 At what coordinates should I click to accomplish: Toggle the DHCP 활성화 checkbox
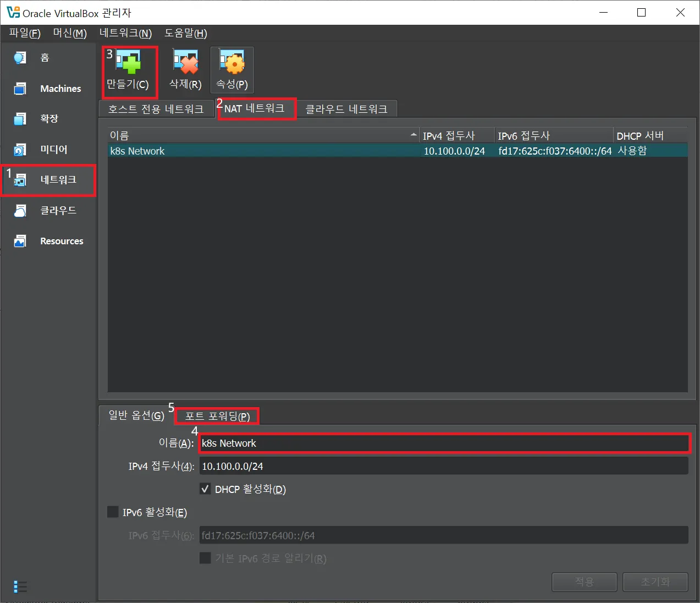pos(205,489)
